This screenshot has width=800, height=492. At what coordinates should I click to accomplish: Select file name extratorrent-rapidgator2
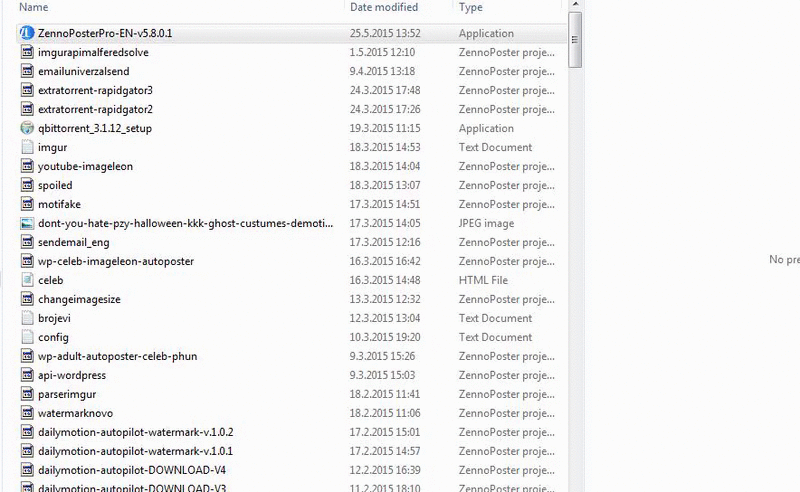pyautogui.click(x=95, y=109)
